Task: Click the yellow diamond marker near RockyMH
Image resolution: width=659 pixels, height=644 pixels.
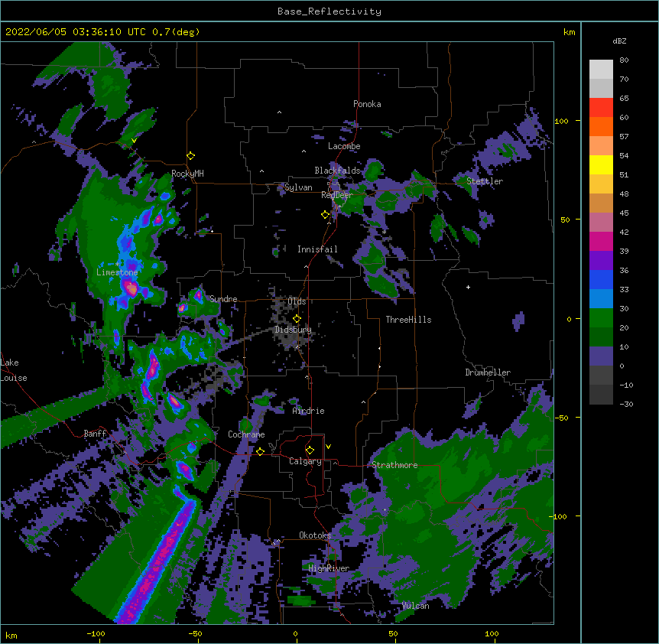Action: [190, 156]
